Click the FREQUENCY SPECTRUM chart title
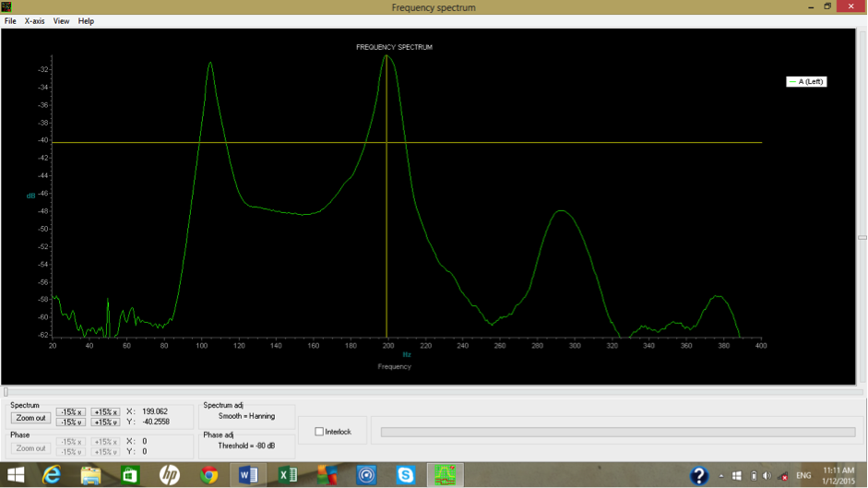The height and width of the screenshot is (488, 868). 394,47
